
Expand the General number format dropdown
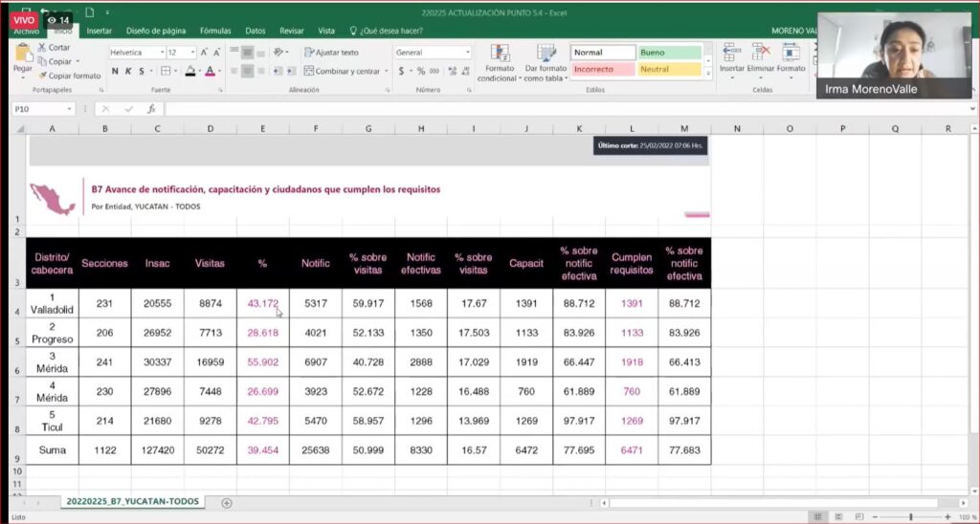[467, 53]
